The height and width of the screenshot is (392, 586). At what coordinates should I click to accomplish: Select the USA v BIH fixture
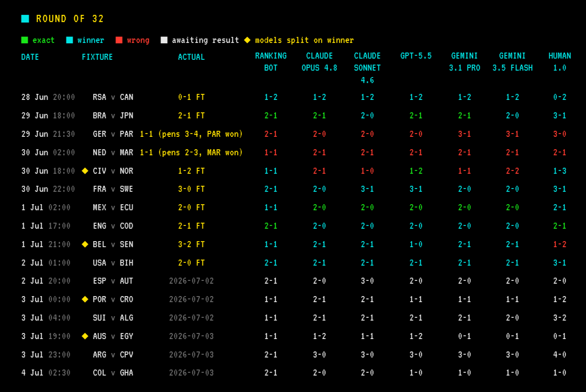(113, 263)
